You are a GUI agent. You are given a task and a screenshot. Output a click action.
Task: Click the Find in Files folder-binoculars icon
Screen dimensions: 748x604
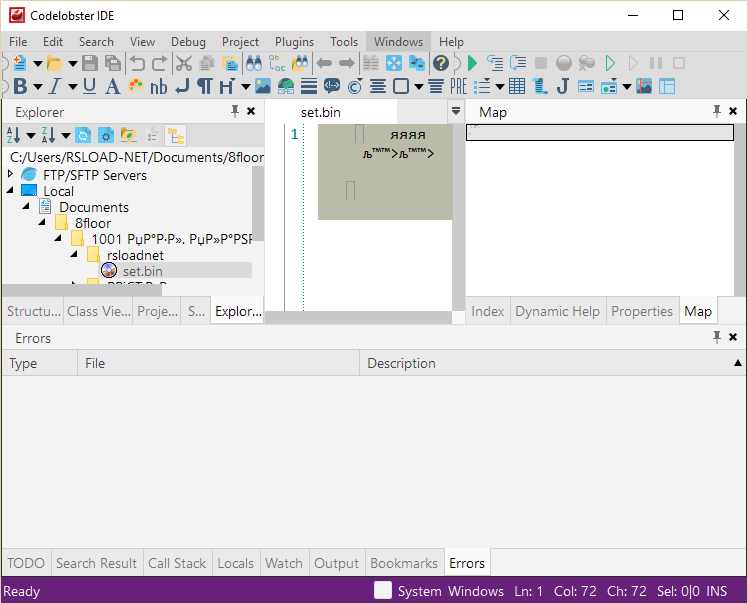300,63
